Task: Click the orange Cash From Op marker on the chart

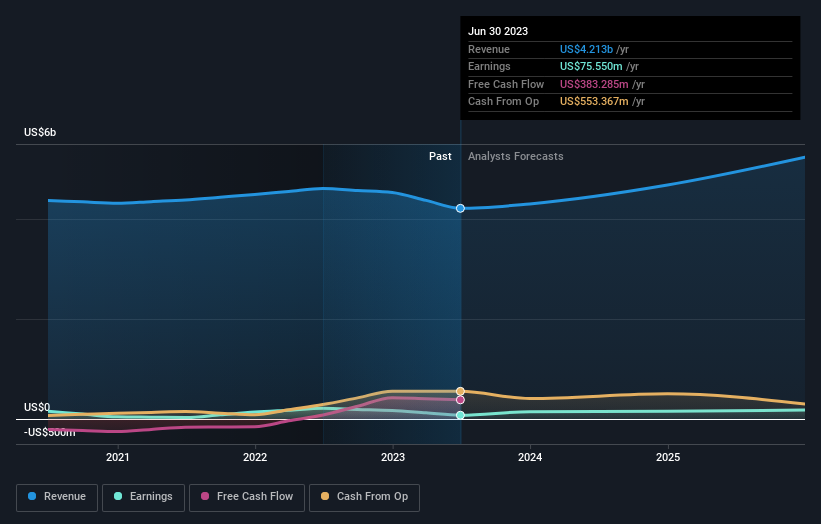Action: pos(460,391)
